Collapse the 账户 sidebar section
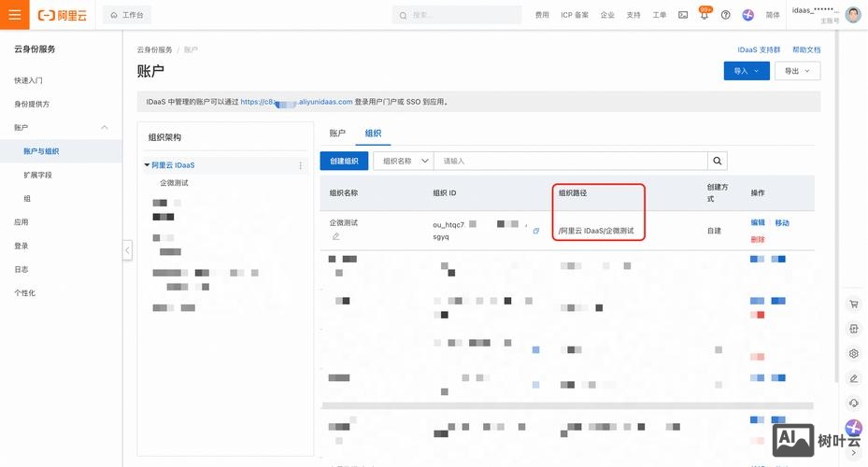This screenshot has height=467, width=868. [x=104, y=127]
